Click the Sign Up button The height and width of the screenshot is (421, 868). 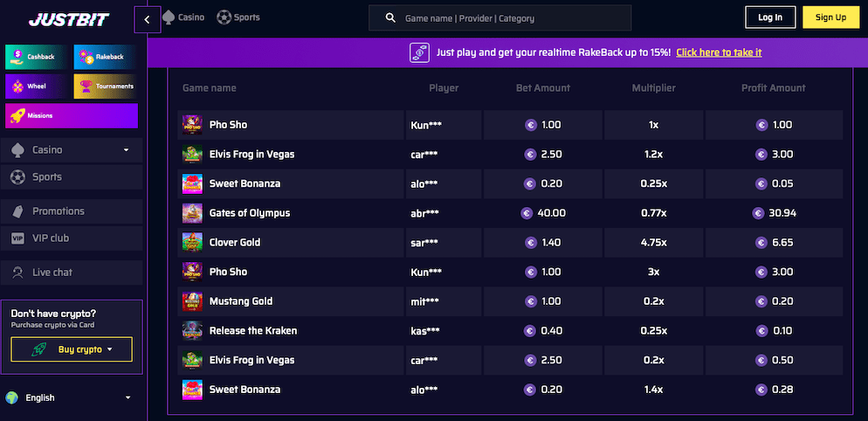831,17
